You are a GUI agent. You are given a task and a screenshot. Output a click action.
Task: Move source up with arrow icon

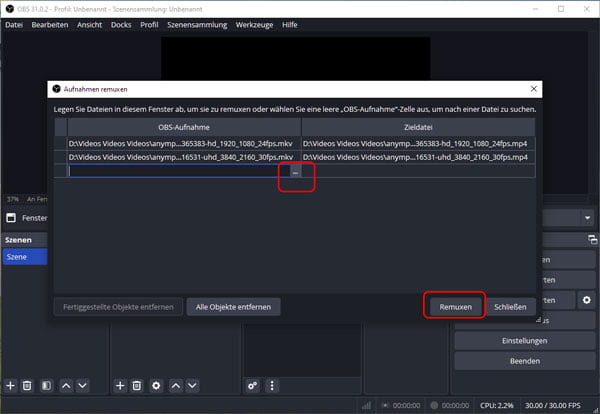(176, 386)
